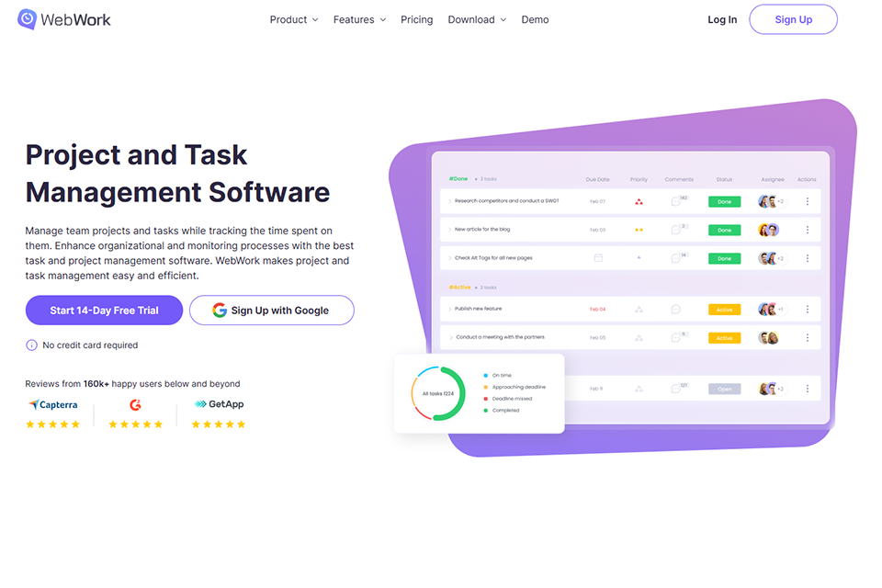Open actions menu for Research competitors row
This screenshot has width=882, height=588.
pos(808,201)
